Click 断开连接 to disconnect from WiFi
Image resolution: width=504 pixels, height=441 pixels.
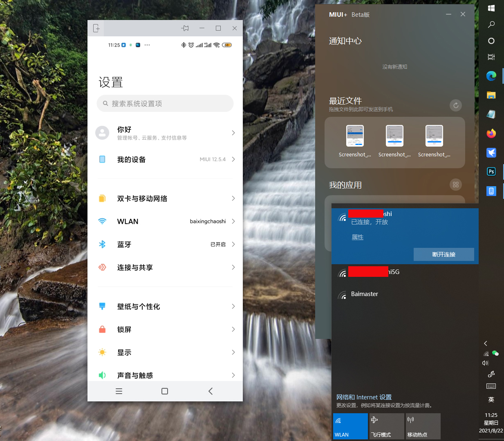click(x=444, y=254)
